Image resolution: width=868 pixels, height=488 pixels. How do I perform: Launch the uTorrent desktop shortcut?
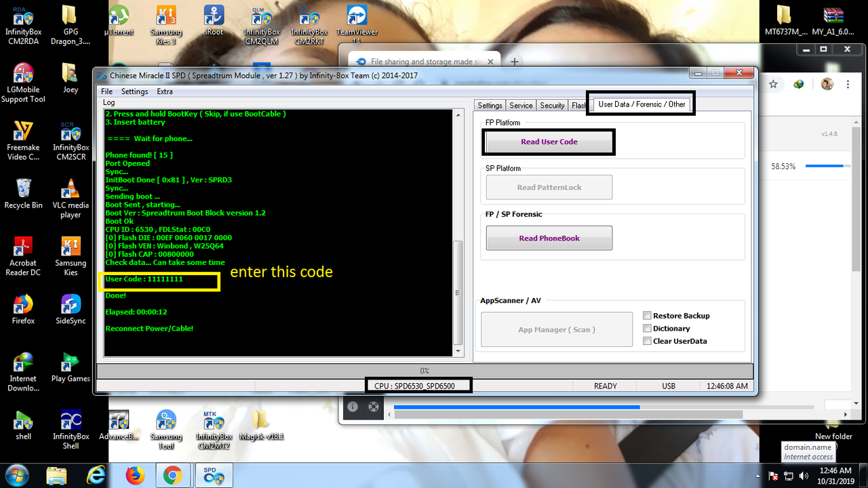tap(119, 20)
